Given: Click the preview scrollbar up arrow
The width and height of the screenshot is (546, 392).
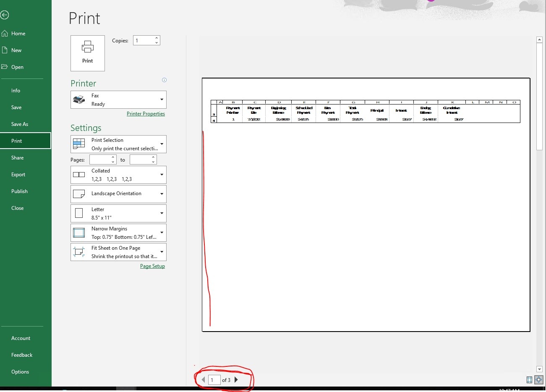Looking at the screenshot, I should (540, 39).
